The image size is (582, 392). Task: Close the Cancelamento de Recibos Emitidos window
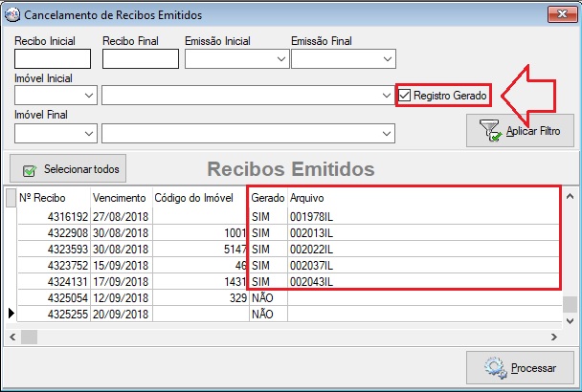562,14
